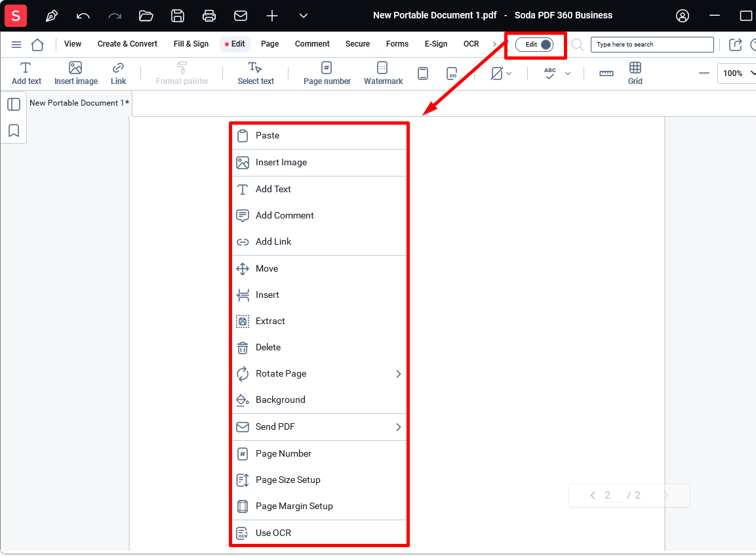Select the Add text tool
The image size is (756, 557).
pyautogui.click(x=26, y=73)
